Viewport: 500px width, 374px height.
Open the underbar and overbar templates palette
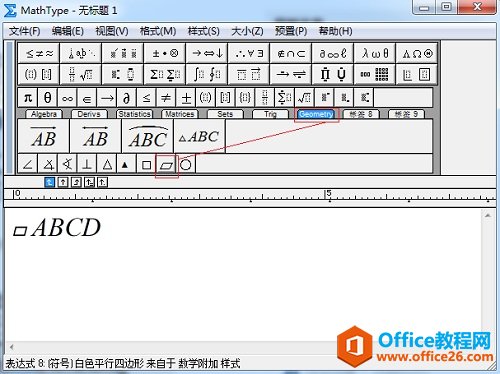249,74
